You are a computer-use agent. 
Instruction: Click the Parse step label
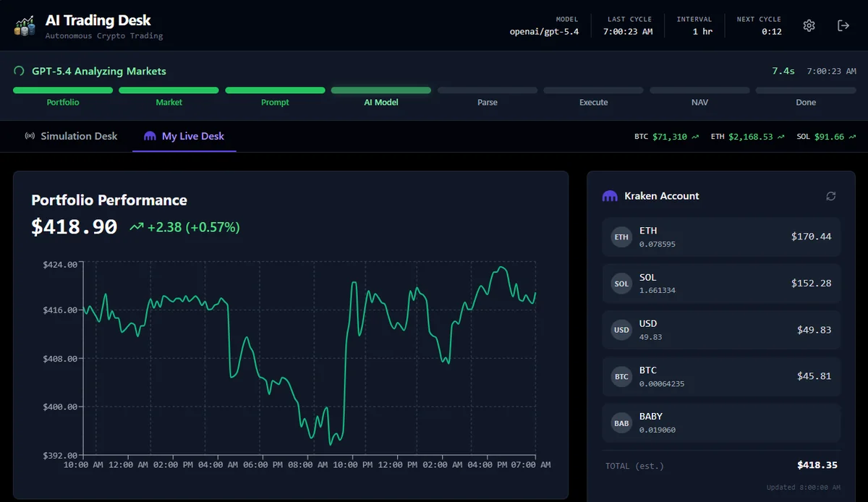(488, 103)
